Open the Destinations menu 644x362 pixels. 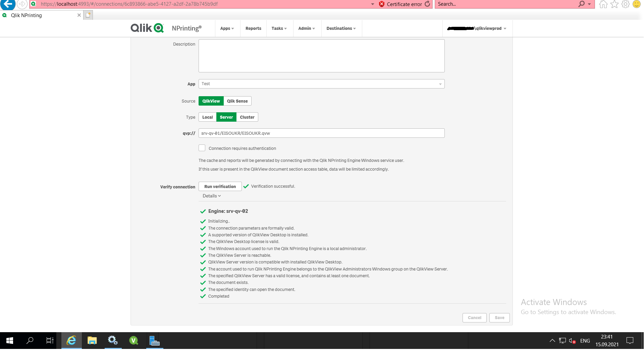pyautogui.click(x=341, y=28)
